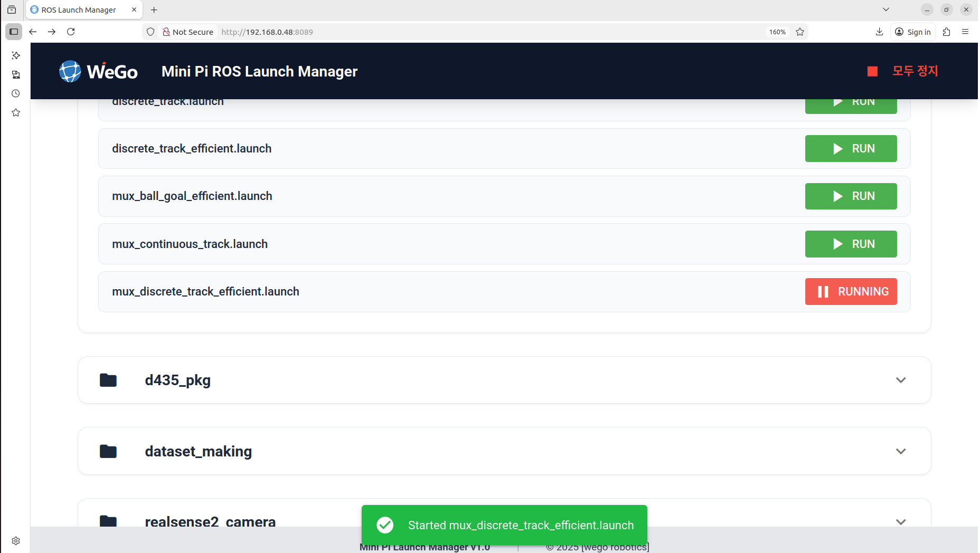Image resolution: width=980 pixels, height=553 pixels.
Task: Click the dataset_making folder icon
Action: tap(108, 451)
